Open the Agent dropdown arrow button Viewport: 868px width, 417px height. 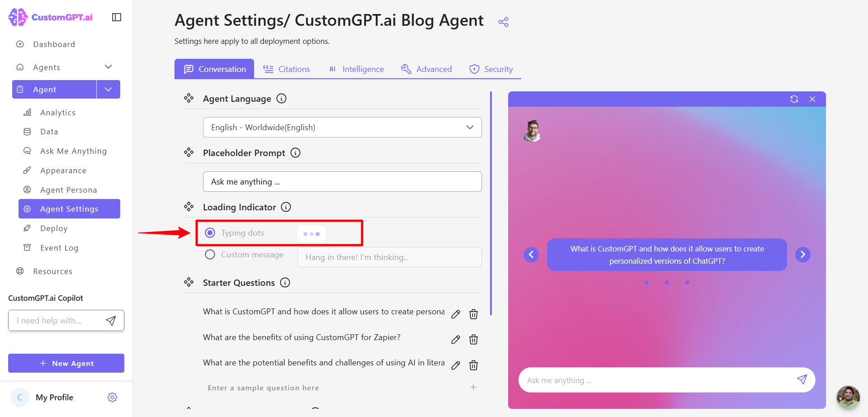coord(108,89)
